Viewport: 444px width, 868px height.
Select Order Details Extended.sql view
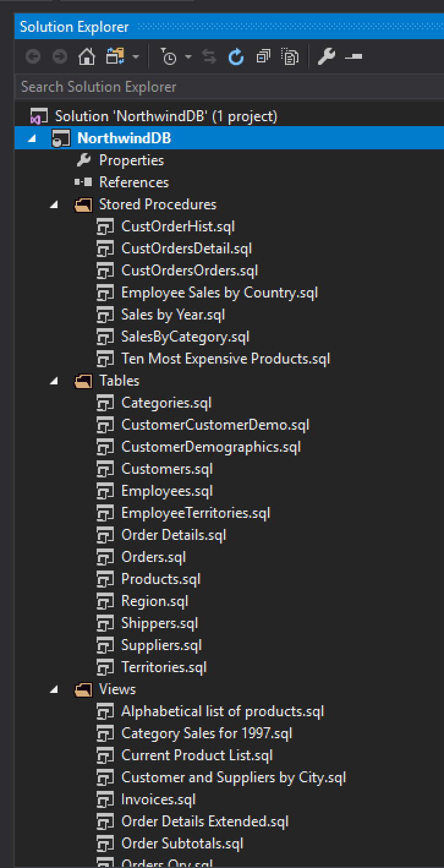(205, 821)
